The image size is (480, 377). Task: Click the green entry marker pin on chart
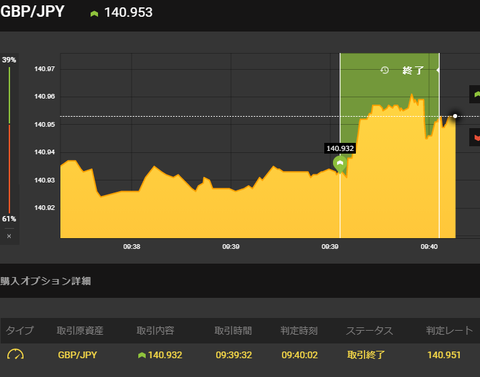pyautogui.click(x=340, y=164)
